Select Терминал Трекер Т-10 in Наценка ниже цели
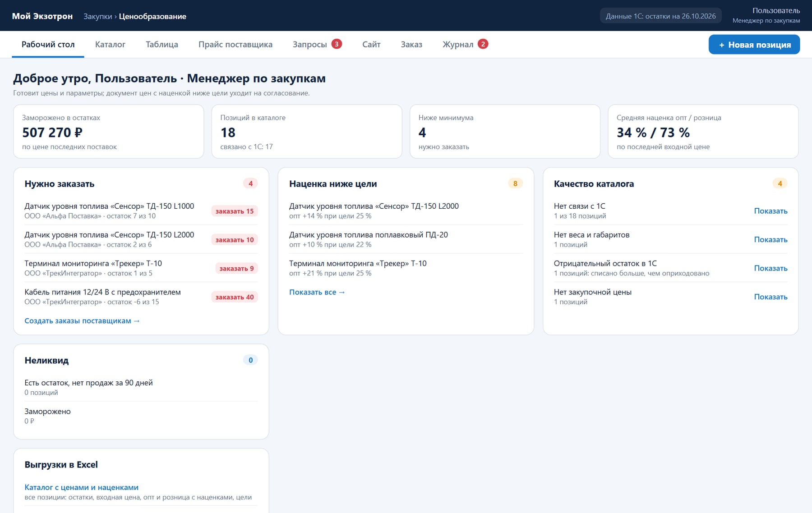This screenshot has height=513, width=812. [406, 268]
